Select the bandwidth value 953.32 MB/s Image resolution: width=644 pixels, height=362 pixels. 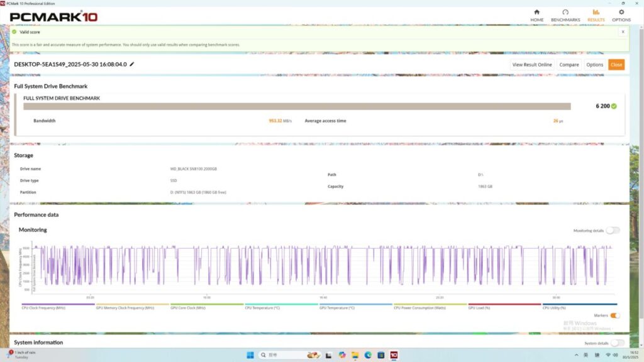pyautogui.click(x=280, y=121)
